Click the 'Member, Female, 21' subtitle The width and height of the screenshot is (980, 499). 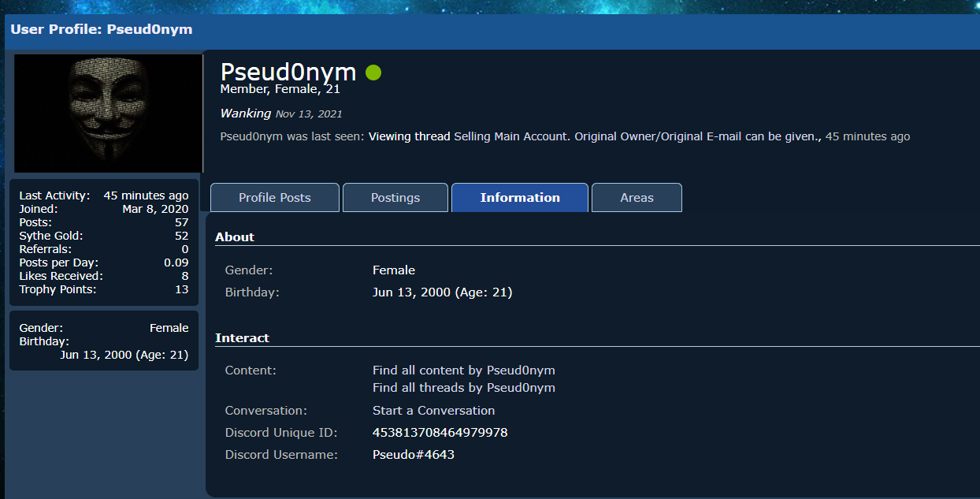point(280,89)
